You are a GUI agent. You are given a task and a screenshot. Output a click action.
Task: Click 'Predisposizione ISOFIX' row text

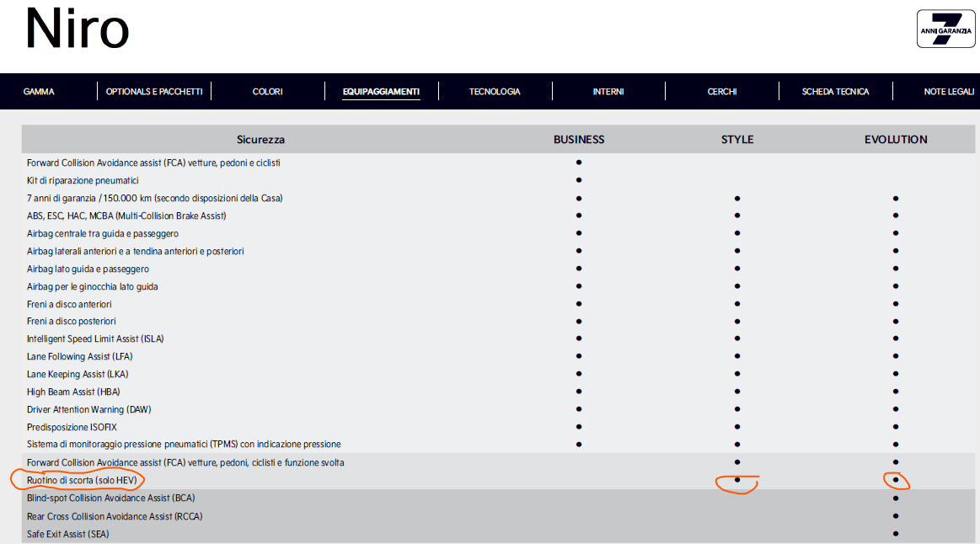point(72,427)
